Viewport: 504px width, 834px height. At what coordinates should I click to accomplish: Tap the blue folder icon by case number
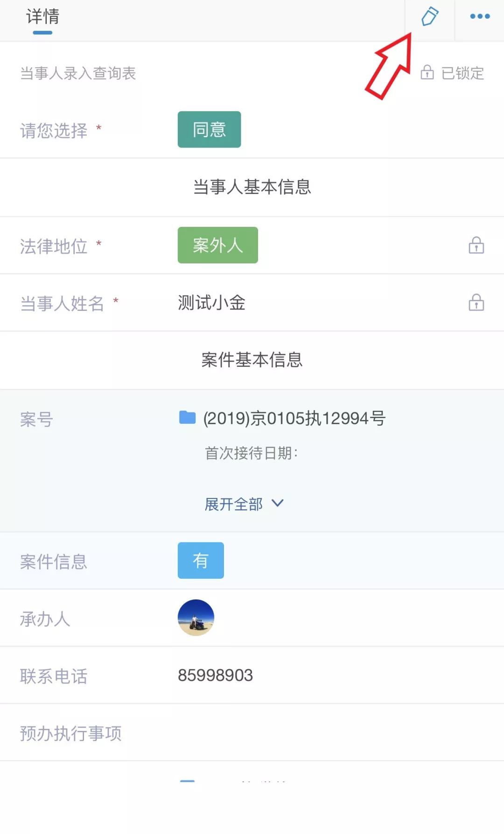tap(187, 417)
